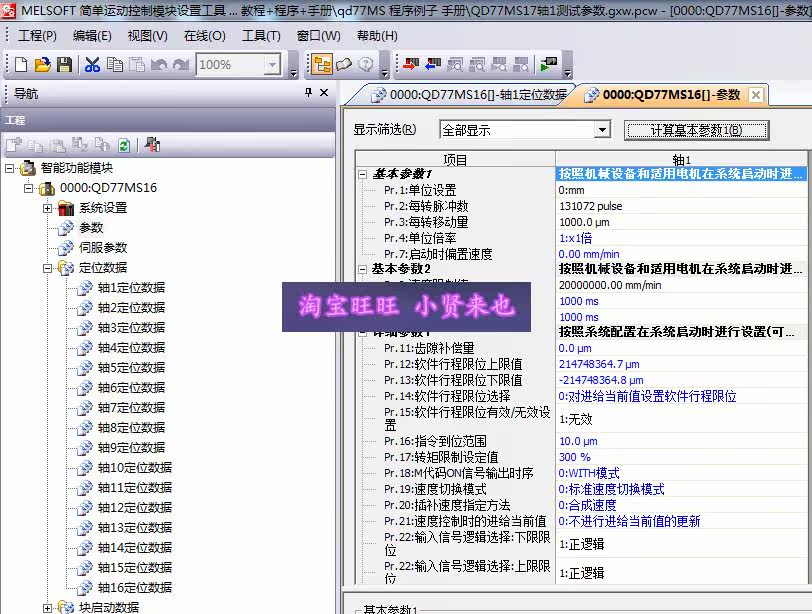Screen dimensions: 812x614
Task: Select the Pr.18 value 0:WITH模式
Action: 681,473
